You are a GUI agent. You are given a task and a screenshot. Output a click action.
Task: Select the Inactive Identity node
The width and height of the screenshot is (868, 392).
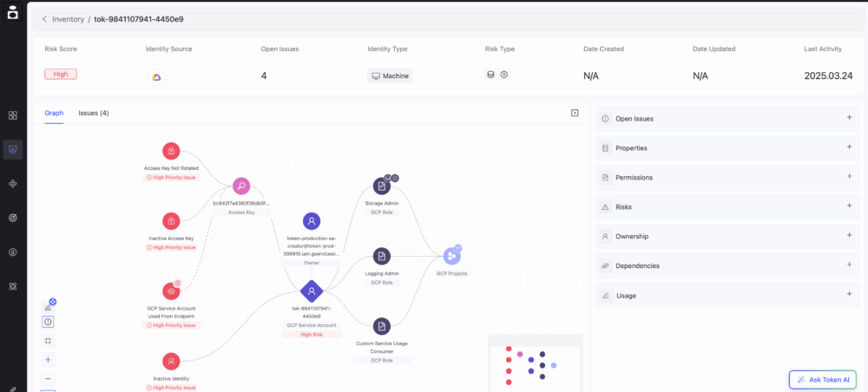coord(171,362)
